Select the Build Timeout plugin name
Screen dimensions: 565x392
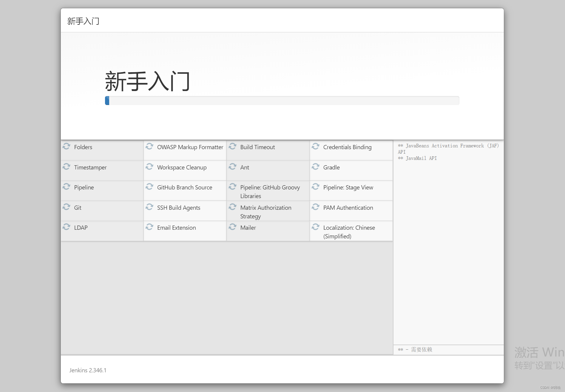[x=257, y=147]
